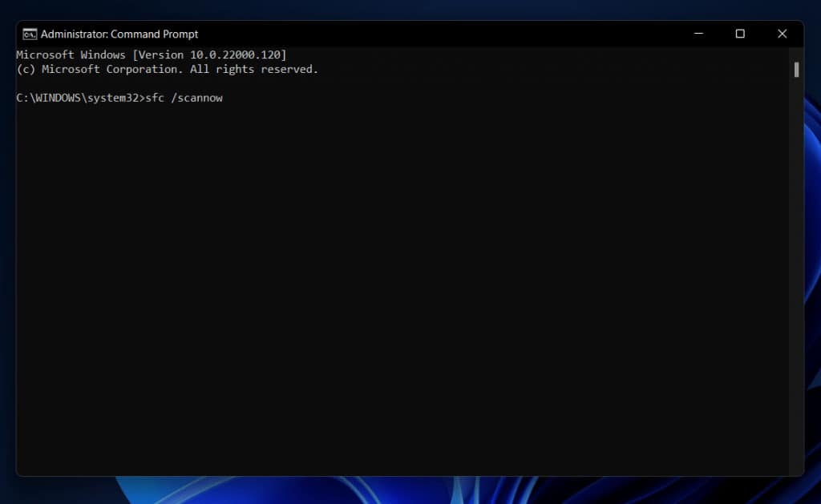This screenshot has height=504, width=821.
Task: Click the "sfc" command word
Action: (154, 98)
